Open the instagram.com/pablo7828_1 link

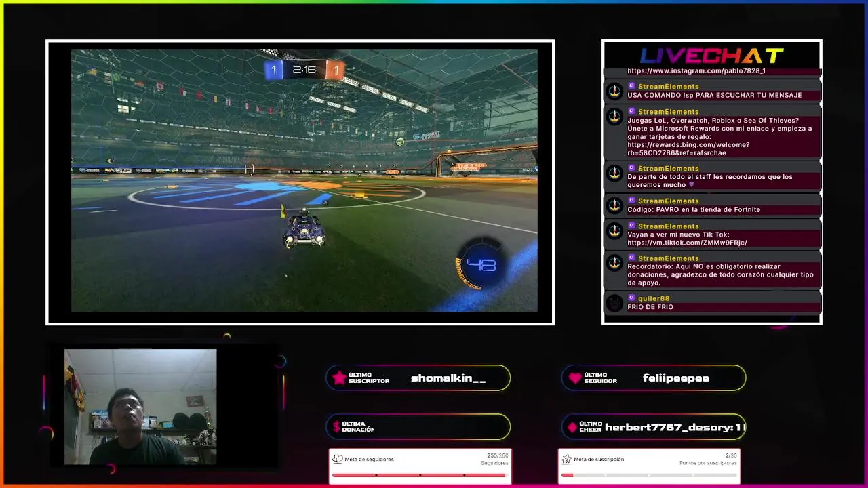coord(696,70)
